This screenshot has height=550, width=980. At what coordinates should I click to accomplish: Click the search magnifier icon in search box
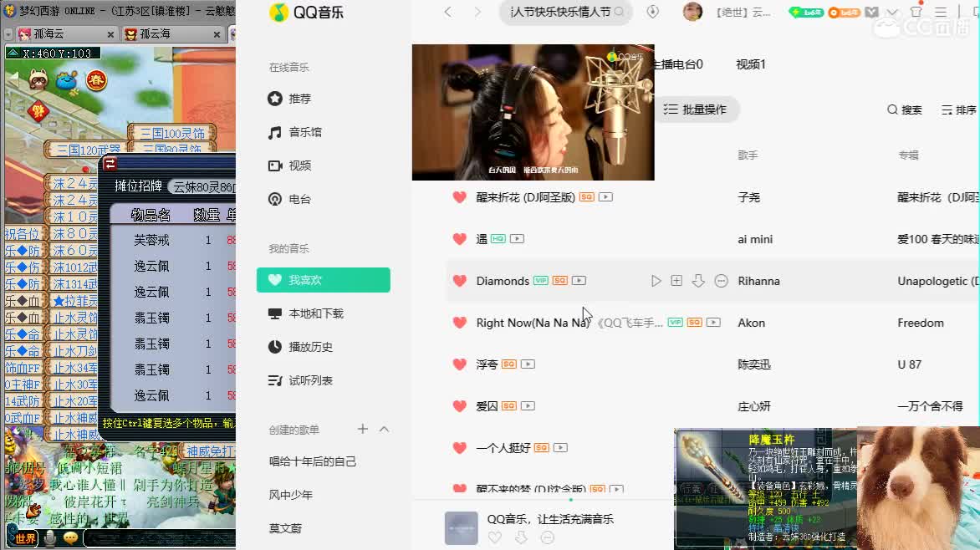pyautogui.click(x=620, y=12)
